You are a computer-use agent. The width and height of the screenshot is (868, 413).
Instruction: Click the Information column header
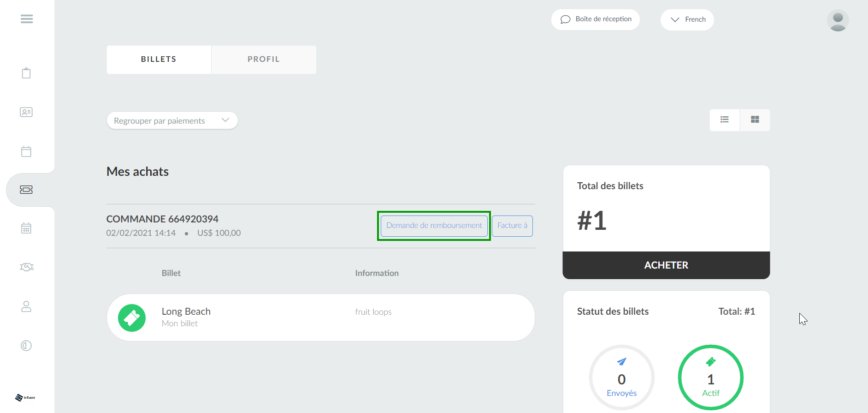tap(377, 273)
